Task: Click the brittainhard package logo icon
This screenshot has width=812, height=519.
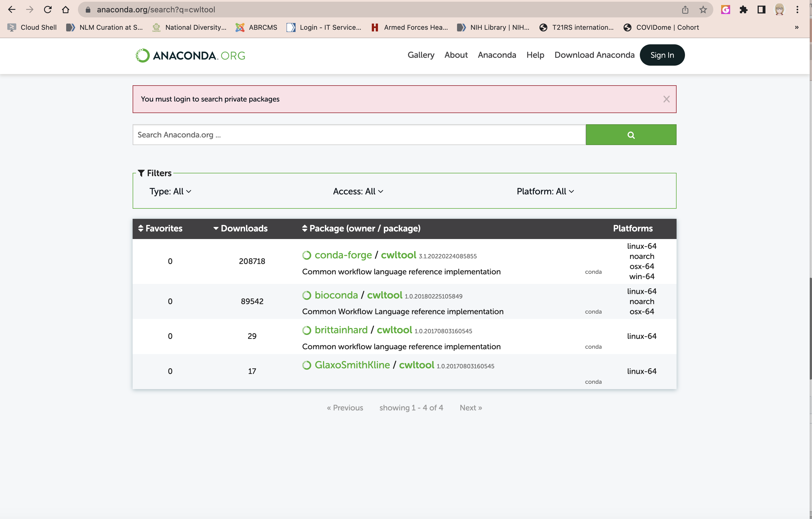Action: (306, 330)
